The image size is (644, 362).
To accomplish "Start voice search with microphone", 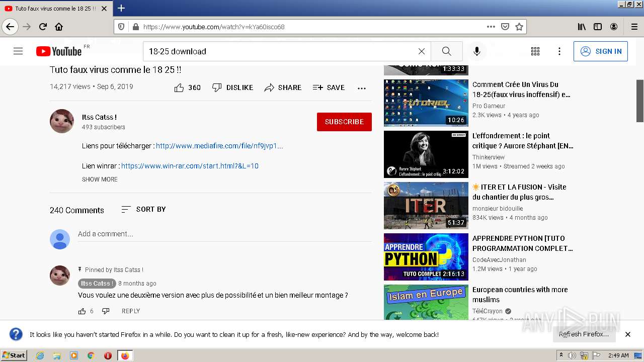I will click(x=477, y=51).
